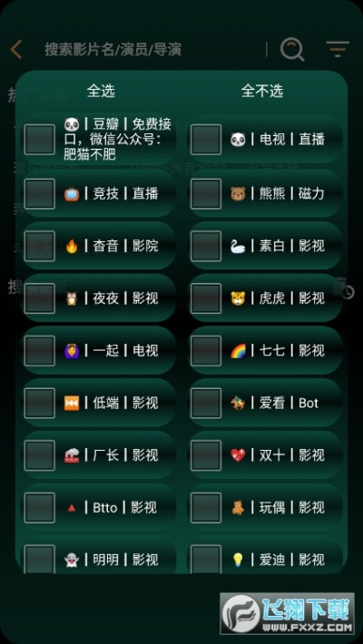Click the magnifying glass search icon
Viewport: 363px width, 644px height.
pos(292,50)
